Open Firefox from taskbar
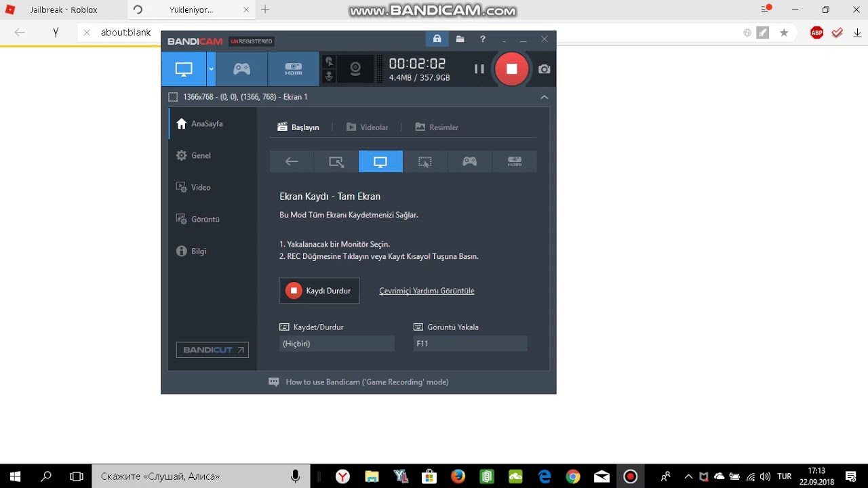Image resolution: width=868 pixels, height=488 pixels. click(x=458, y=476)
